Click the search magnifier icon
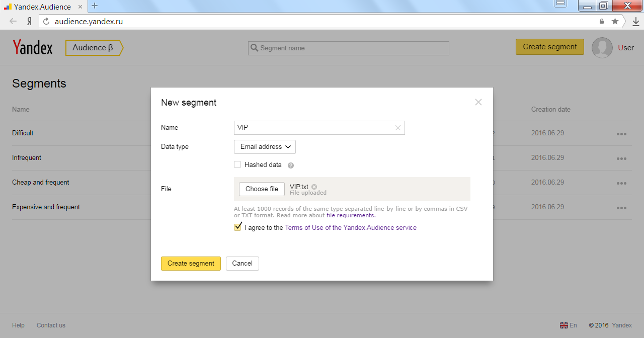The width and height of the screenshot is (644, 338). coord(255,48)
